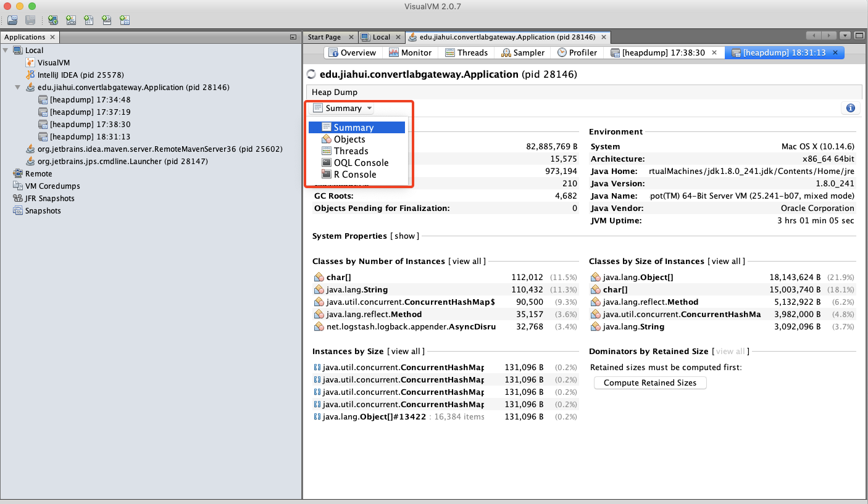Screen dimensions: 868x504
Task: Close the edu.jiahui.convertlabgateway.Application document tab
Action: [603, 37]
